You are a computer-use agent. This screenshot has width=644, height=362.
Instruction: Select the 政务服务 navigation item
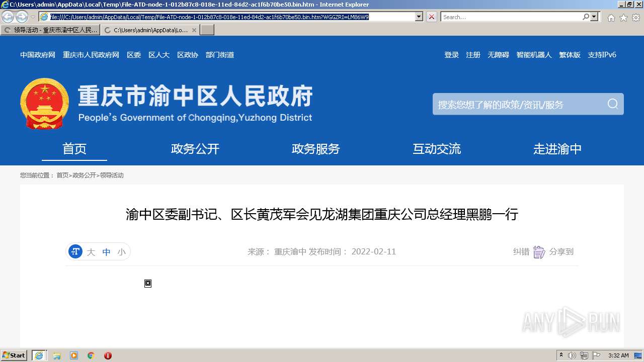[316, 149]
